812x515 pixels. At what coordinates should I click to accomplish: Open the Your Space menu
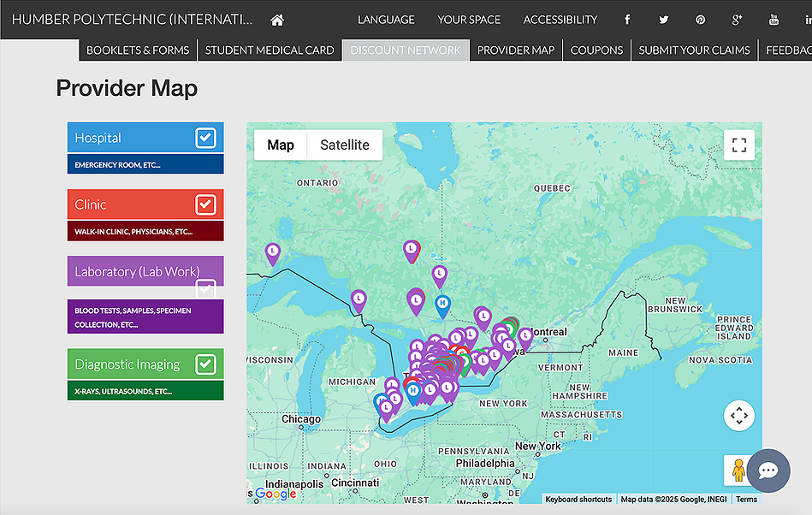(x=469, y=20)
